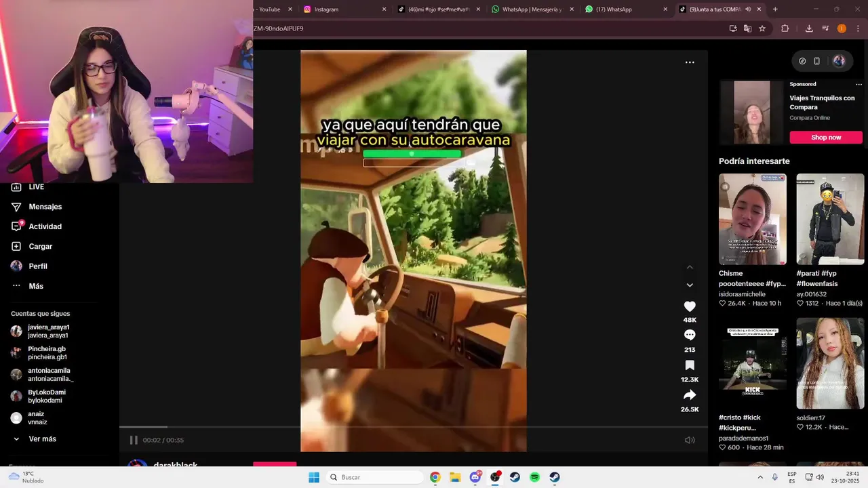
Task: Switch to the Instagram browser tab
Action: 345,9
